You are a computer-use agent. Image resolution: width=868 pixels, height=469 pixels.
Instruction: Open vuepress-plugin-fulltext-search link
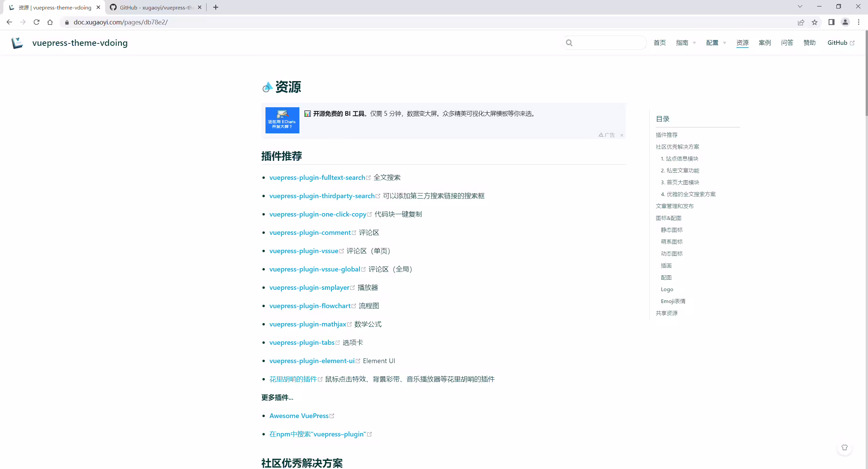pos(317,177)
